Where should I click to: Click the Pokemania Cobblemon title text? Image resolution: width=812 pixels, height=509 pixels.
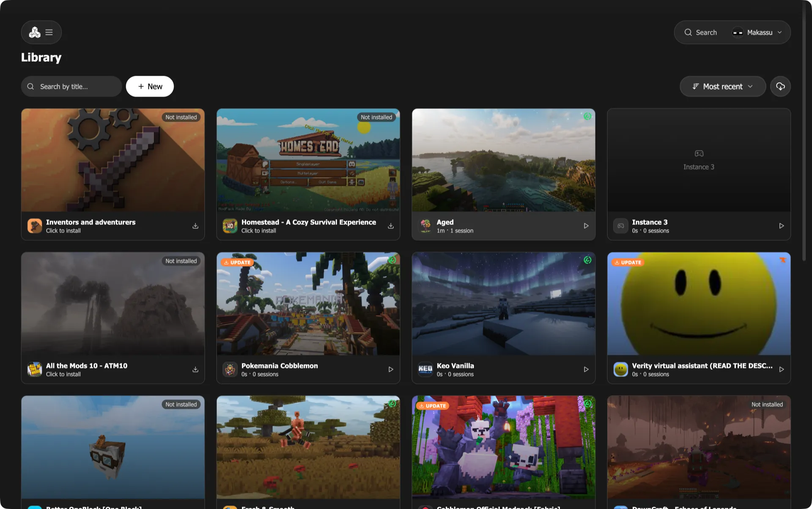[280, 366]
